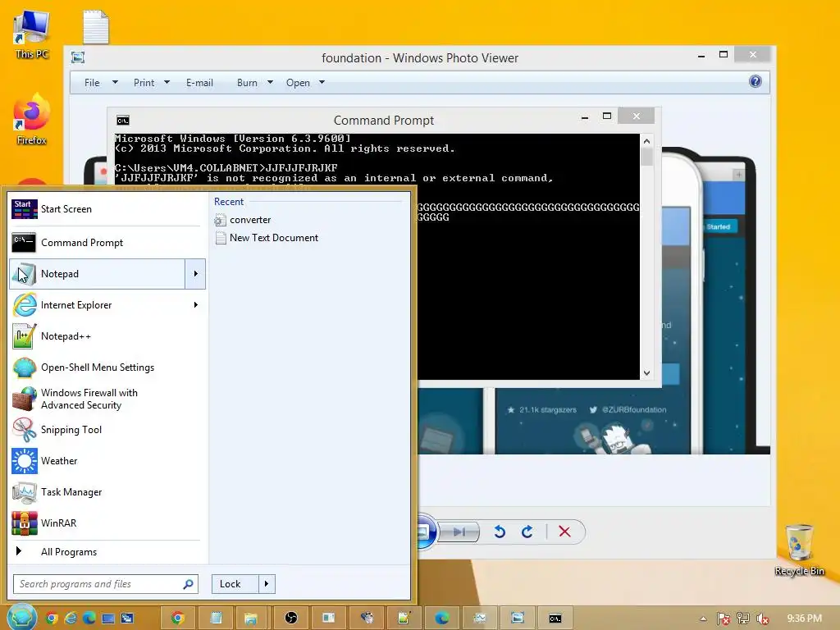This screenshot has width=840, height=630.
Task: Launch Snipping Tool from the start menu
Action: click(x=106, y=430)
